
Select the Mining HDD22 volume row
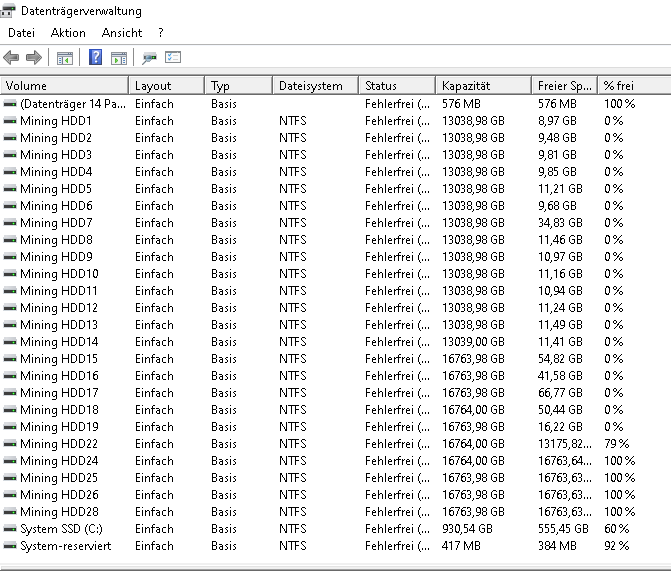[336, 444]
